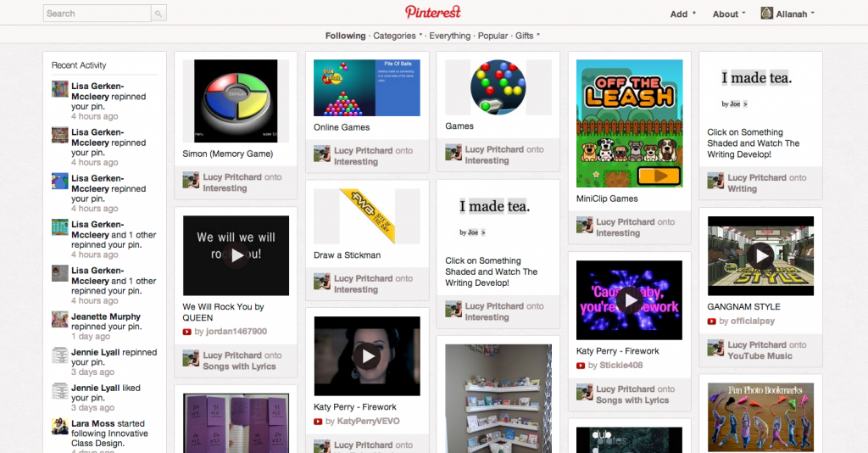Click Lucy Pritchard avatar under MiniClip Games
The width and height of the screenshot is (868, 453).
[585, 225]
